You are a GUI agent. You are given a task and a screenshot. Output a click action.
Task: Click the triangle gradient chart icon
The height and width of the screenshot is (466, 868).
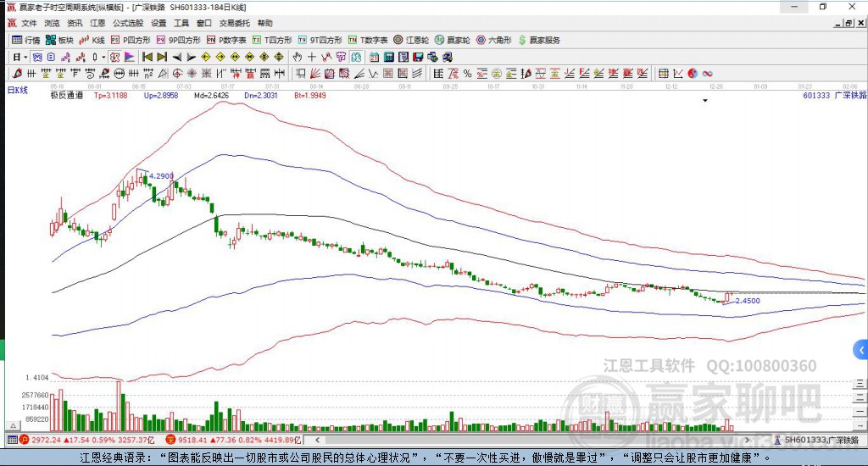coord(130,57)
